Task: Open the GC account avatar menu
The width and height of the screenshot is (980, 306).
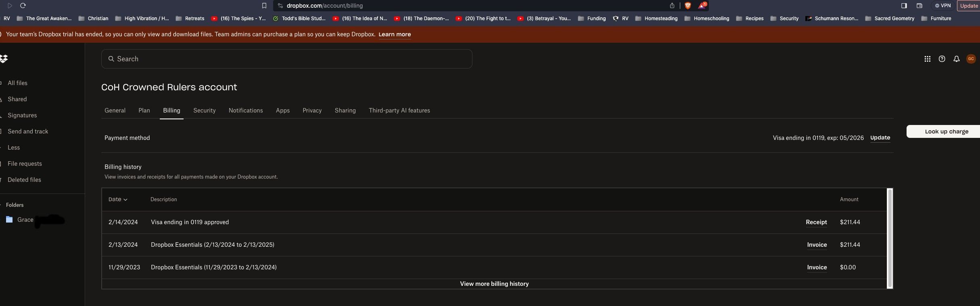Action: (x=971, y=59)
